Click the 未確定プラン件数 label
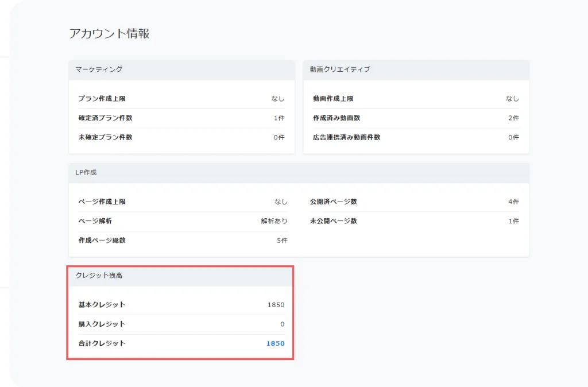Image resolution: width=588 pixels, height=387 pixels. coord(105,137)
